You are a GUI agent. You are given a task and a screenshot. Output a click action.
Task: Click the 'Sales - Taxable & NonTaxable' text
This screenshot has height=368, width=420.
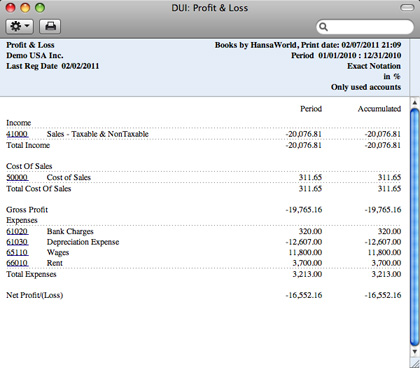point(98,134)
